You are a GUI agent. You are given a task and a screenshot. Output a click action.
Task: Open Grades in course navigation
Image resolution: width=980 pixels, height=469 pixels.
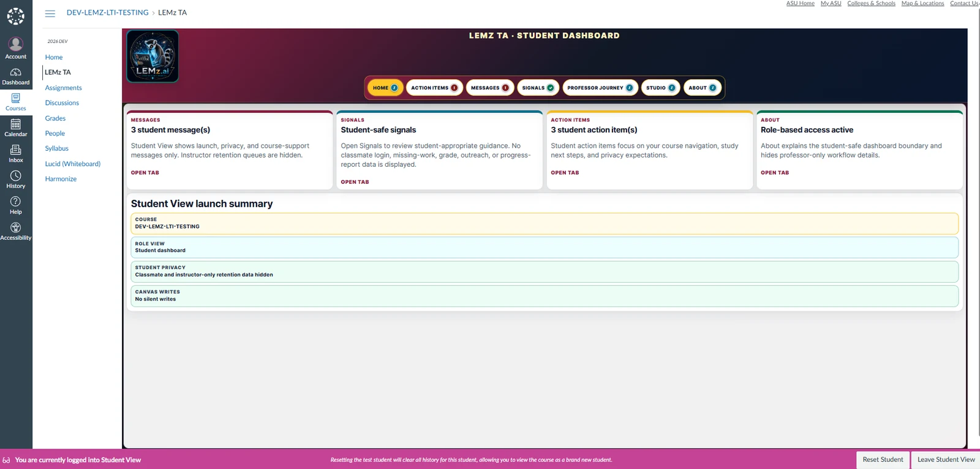(x=55, y=118)
